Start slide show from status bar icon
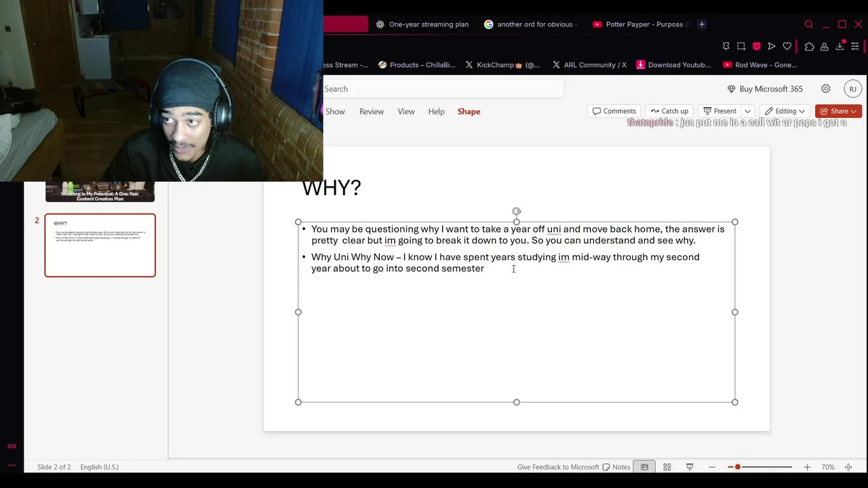The height and width of the screenshot is (488, 868). coord(690,467)
